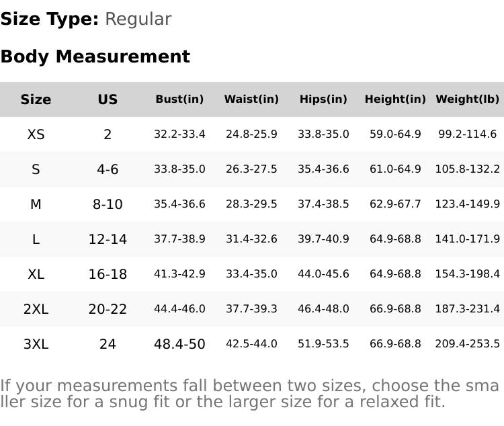Click the 209.4-253.5 weight cell
The width and height of the screenshot is (504, 426).
point(467,344)
